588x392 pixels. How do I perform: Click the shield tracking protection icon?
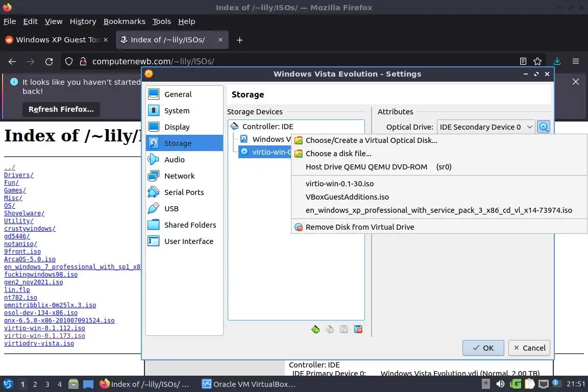click(69, 61)
